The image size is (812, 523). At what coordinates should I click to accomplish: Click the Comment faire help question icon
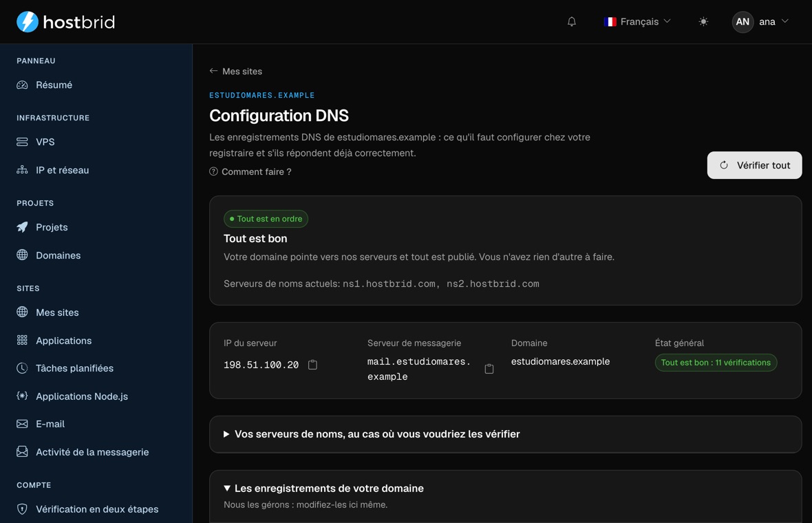213,171
